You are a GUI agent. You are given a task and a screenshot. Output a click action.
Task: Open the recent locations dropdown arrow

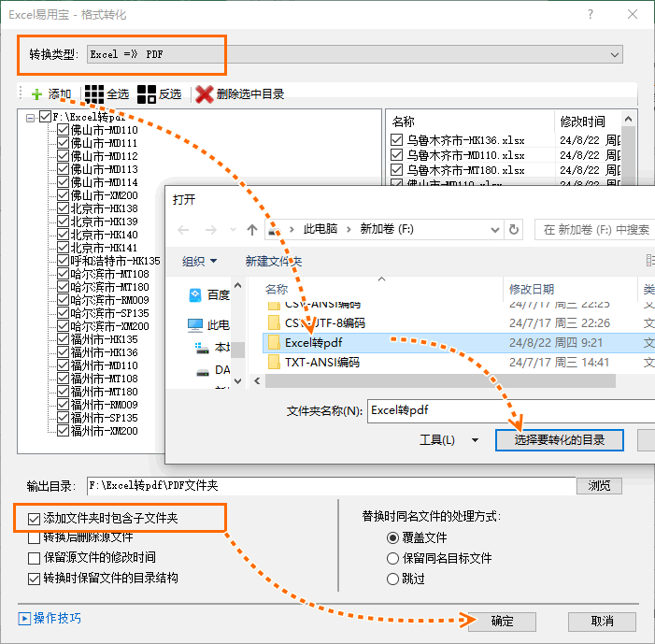233,229
